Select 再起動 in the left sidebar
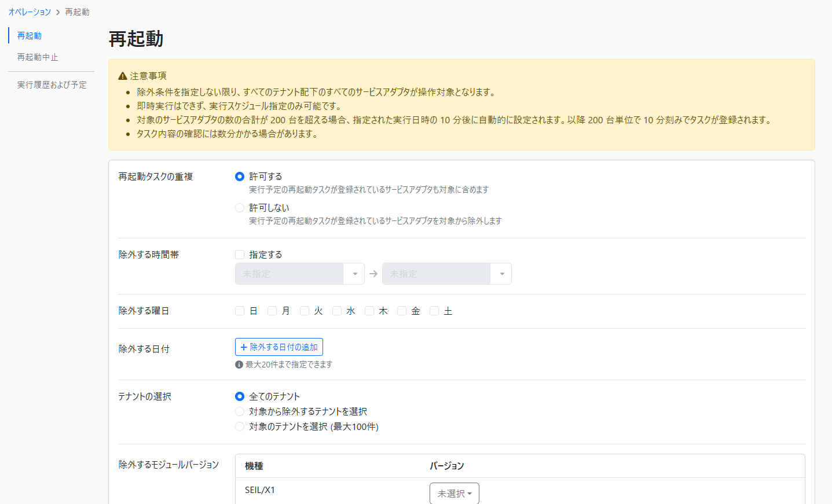This screenshot has width=832, height=504. [x=30, y=36]
